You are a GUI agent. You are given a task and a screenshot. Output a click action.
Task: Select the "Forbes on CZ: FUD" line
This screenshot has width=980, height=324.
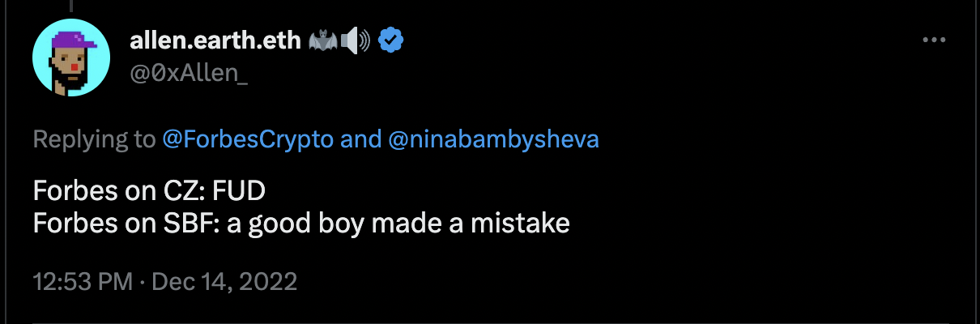coord(149,192)
